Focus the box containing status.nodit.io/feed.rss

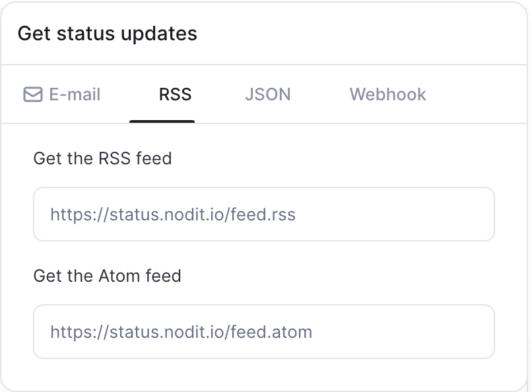pos(264,214)
